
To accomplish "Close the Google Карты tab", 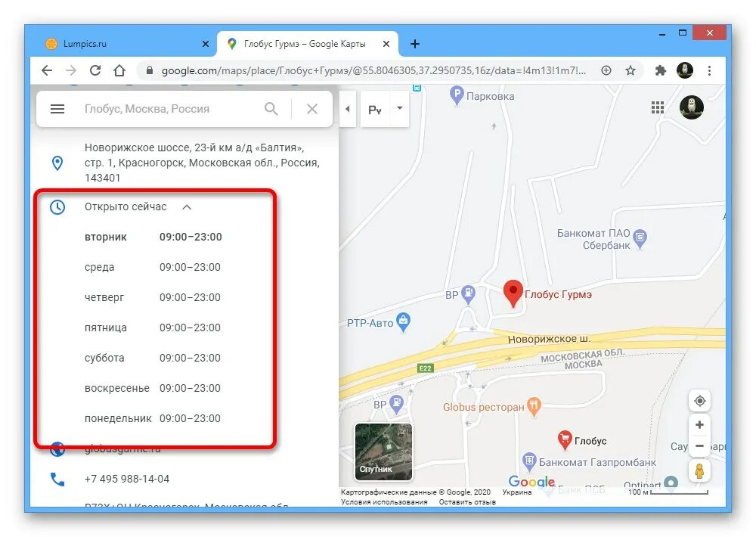I will [x=386, y=44].
